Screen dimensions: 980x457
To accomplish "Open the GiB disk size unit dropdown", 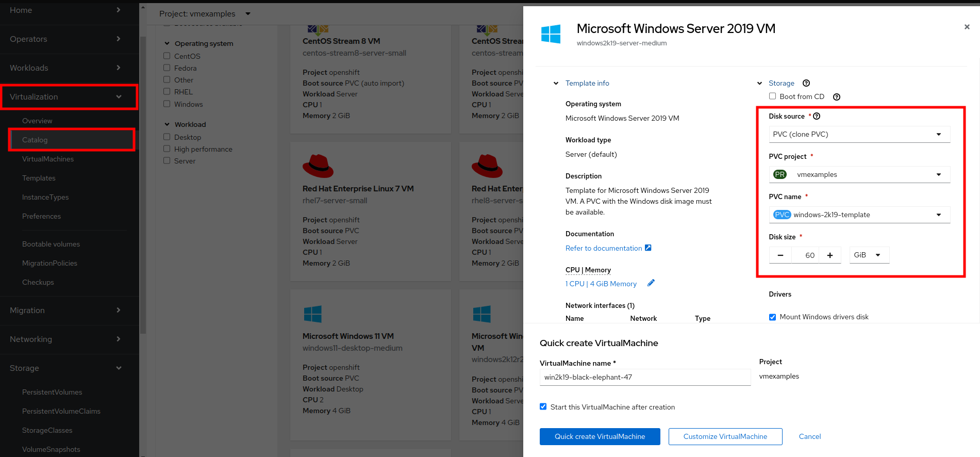I will (x=869, y=255).
